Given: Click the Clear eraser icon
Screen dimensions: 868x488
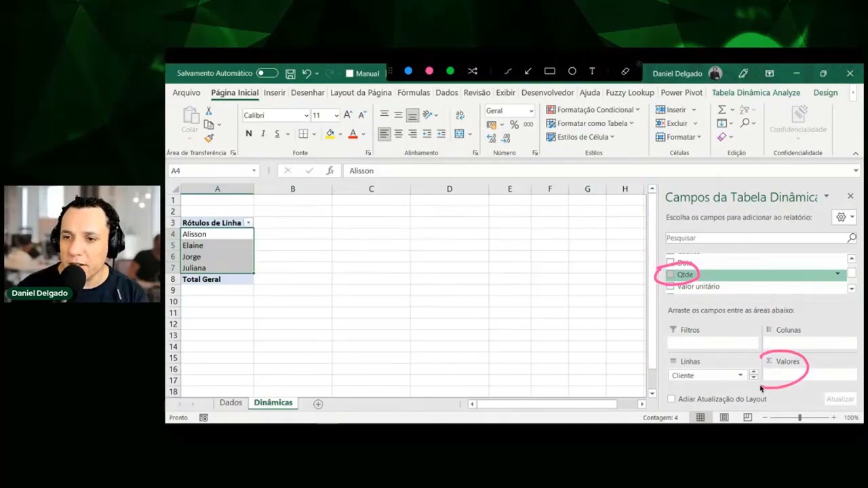Looking at the screenshot, I should (722, 137).
